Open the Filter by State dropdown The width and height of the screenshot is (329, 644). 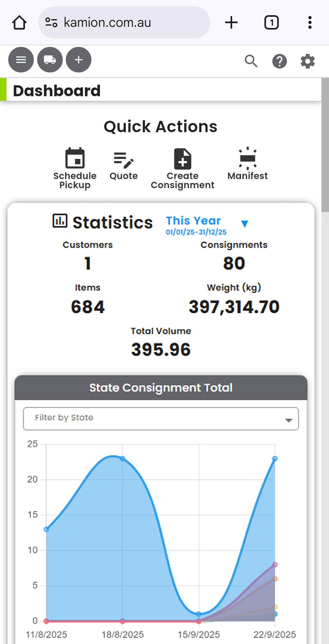click(x=161, y=419)
